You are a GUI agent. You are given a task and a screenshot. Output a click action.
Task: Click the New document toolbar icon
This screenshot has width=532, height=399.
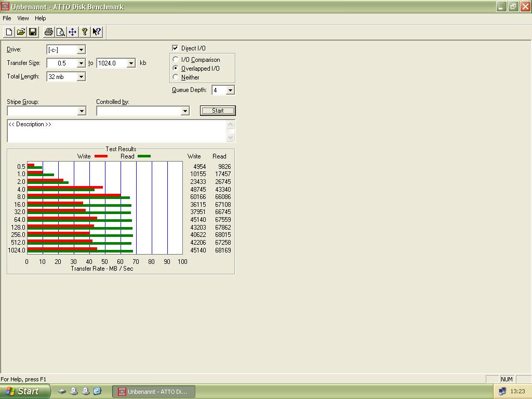point(9,32)
